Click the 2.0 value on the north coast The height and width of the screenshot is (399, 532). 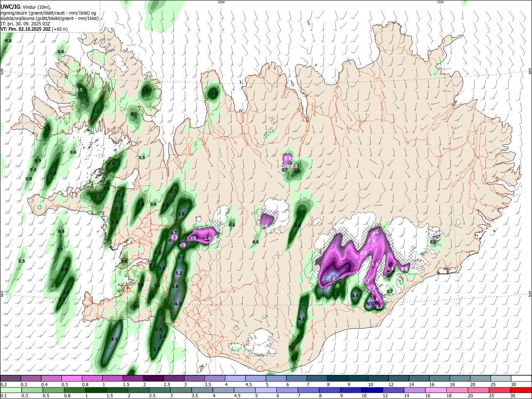214,94
